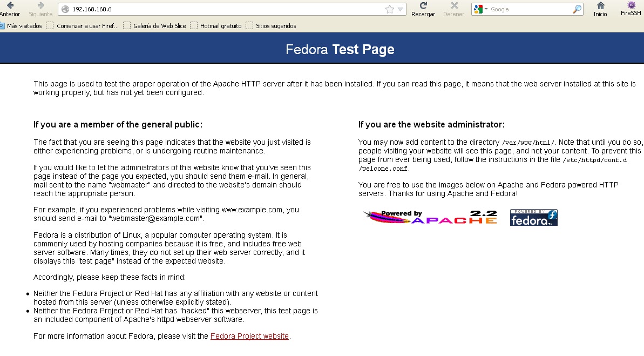This screenshot has width=644, height=356.
Task: Click the 'If you are the website administrator:' heading
Action: coord(431,125)
